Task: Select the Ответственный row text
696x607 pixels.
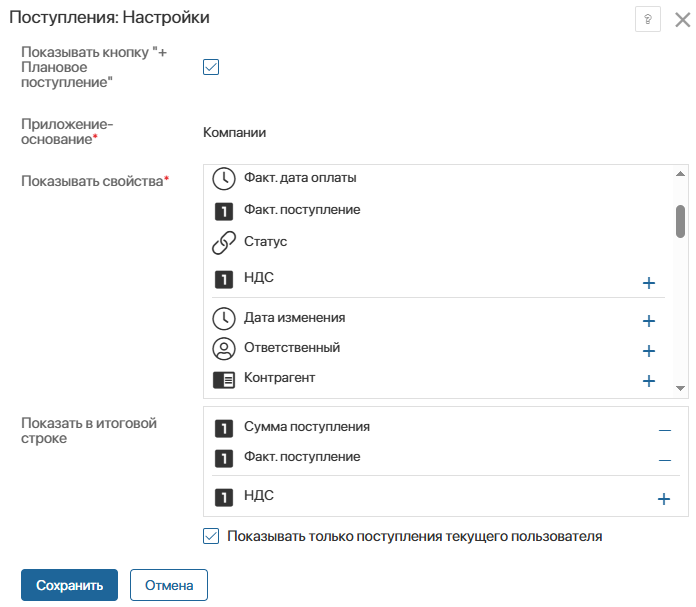Action: point(292,347)
